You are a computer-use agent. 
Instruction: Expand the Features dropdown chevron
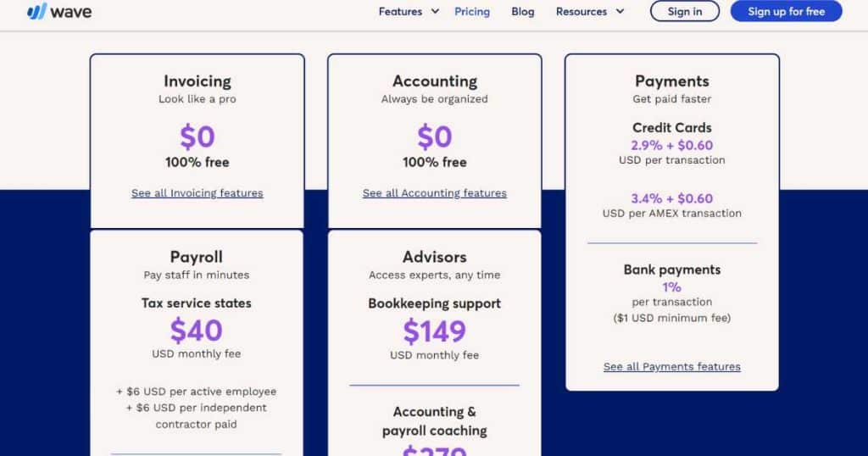point(435,12)
